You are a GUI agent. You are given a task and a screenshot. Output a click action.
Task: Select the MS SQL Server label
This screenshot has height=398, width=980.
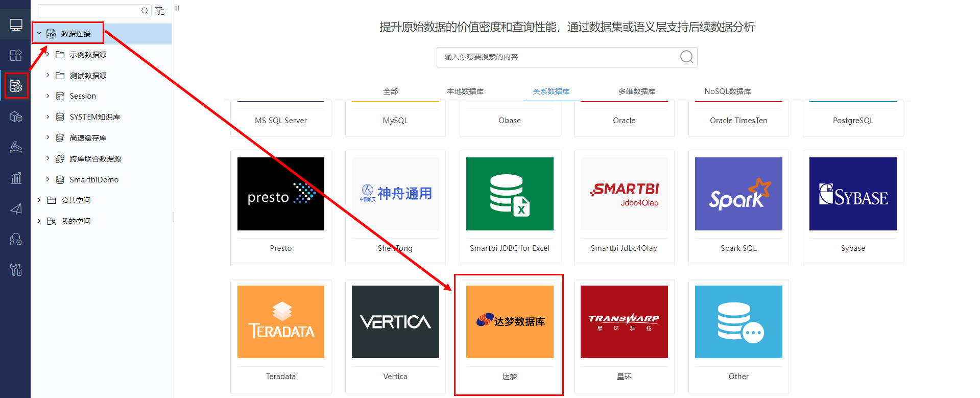click(281, 121)
